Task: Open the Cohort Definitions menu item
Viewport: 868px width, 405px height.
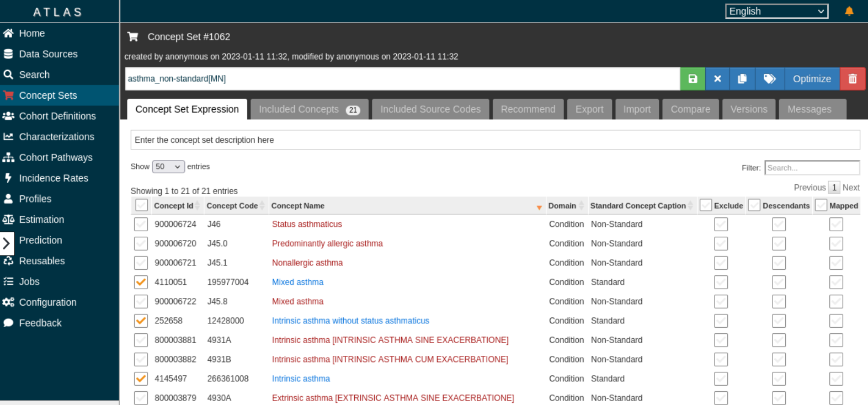Action: tap(57, 116)
